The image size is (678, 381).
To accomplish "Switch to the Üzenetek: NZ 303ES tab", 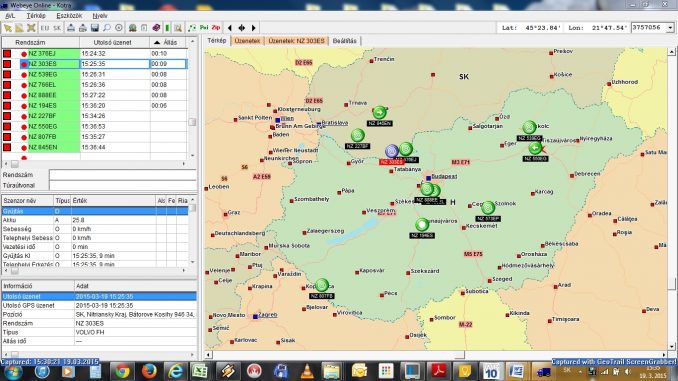I will [296, 41].
